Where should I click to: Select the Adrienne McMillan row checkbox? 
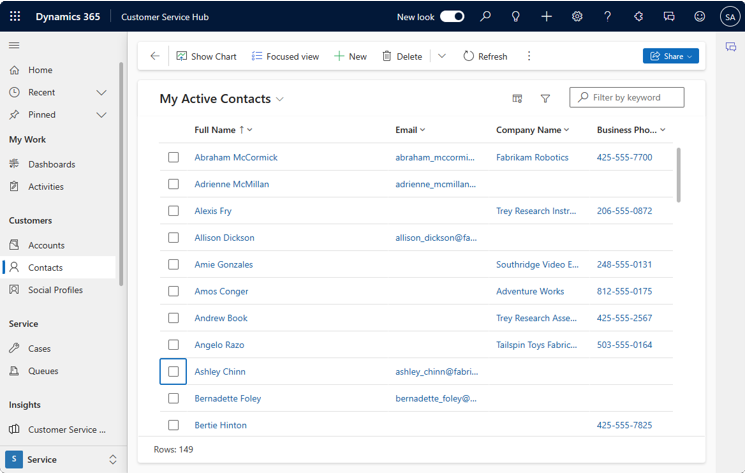[173, 184]
